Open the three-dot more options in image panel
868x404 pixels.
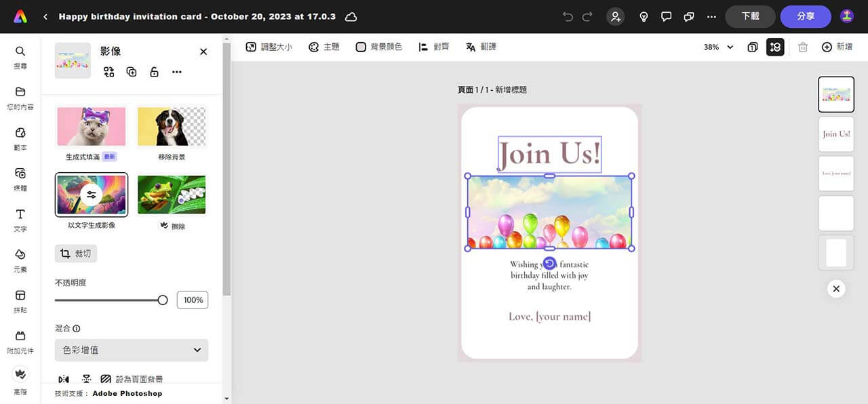pyautogui.click(x=177, y=72)
